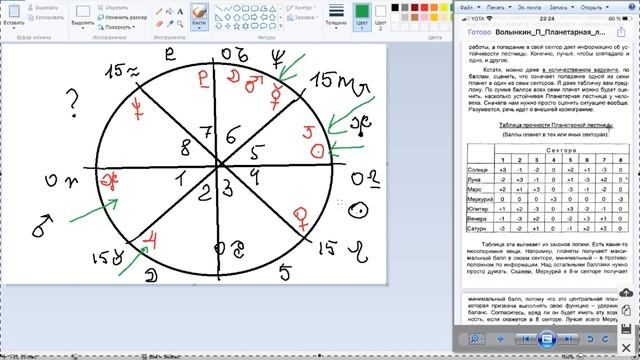Choose the Cloud callout shape

tap(273, 26)
